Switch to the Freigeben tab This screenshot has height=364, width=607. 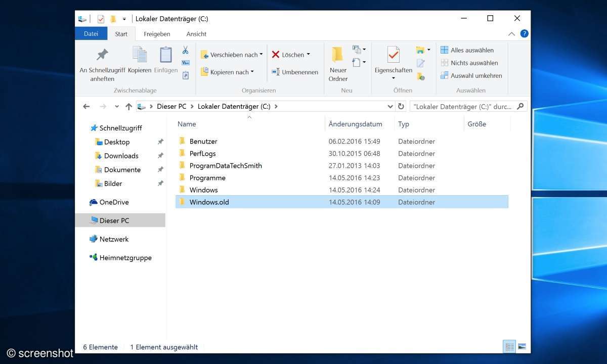157,34
